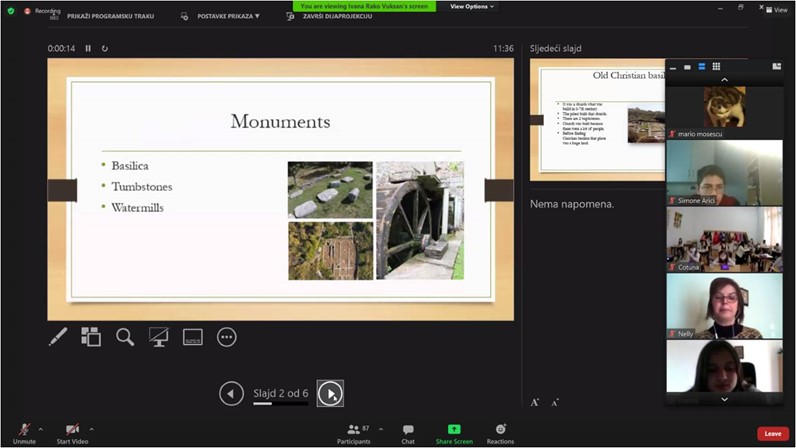Toggle black screen for slideshow
Screen dimensions: 796x448
coord(158,337)
